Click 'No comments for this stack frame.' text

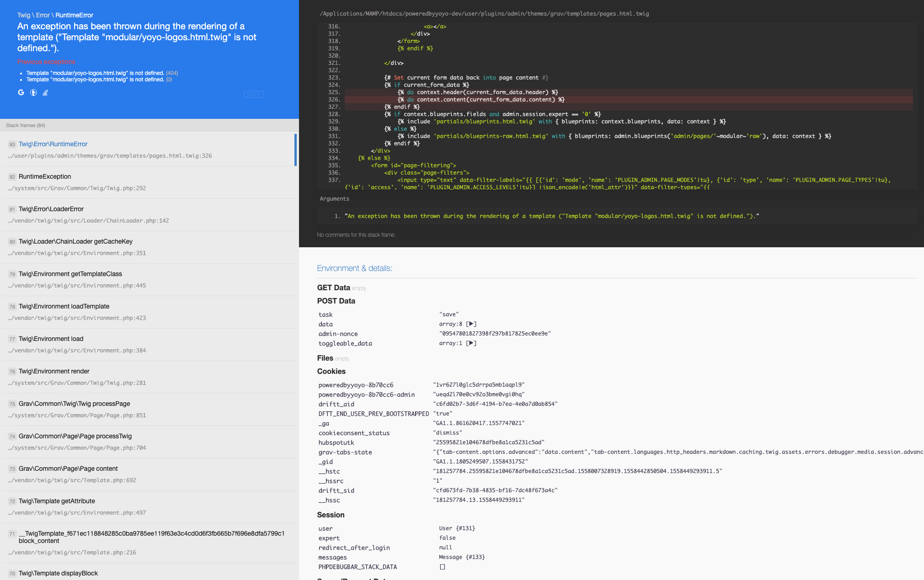(356, 235)
